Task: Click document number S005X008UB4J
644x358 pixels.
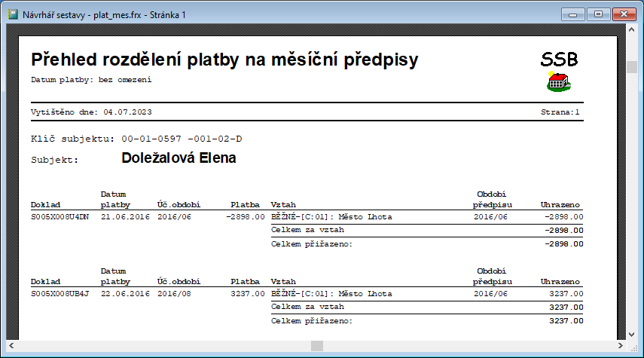Action: tap(60, 293)
